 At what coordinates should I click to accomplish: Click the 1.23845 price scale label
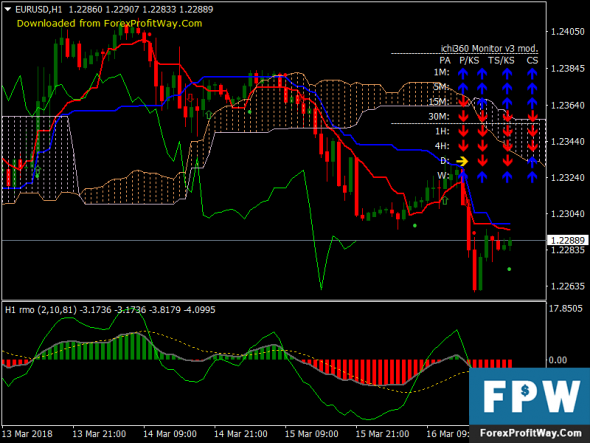pyautogui.click(x=568, y=69)
